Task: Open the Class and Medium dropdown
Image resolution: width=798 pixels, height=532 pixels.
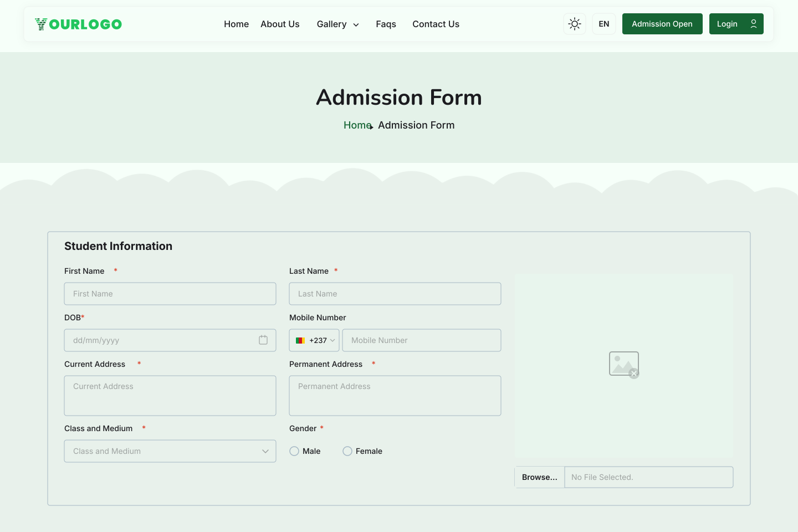Action: tap(170, 451)
